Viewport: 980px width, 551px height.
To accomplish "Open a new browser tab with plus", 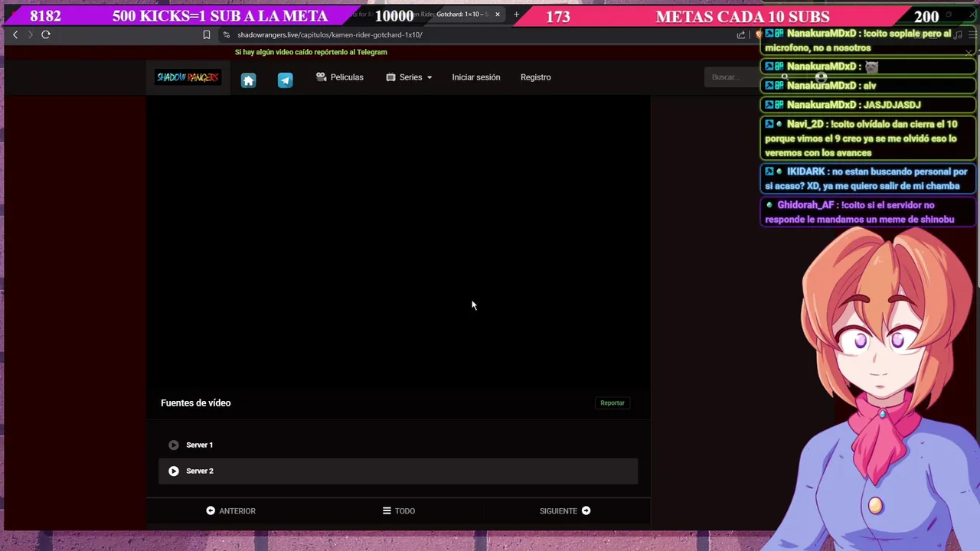I will coord(516,15).
